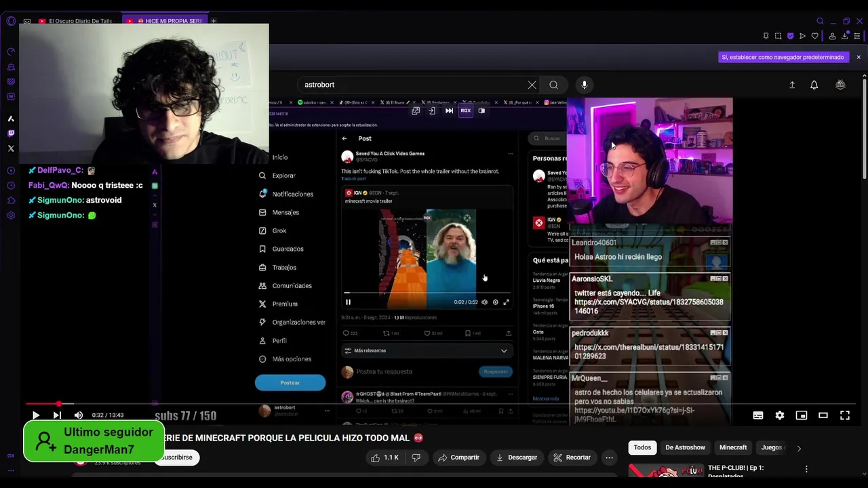Open Opera profile account icon
Image resolution: width=868 pixels, height=488 pixels.
point(832,36)
